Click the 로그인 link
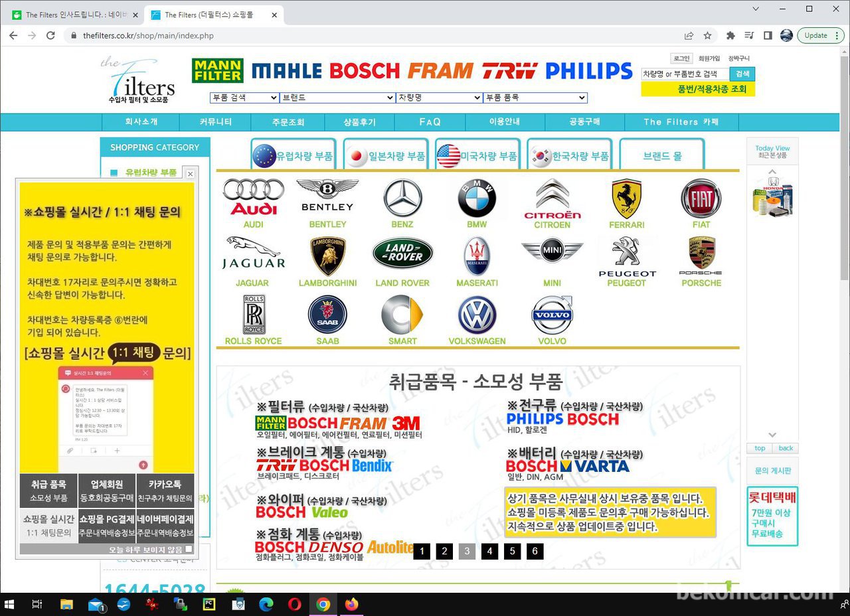This screenshot has height=616, width=850. pos(681,58)
